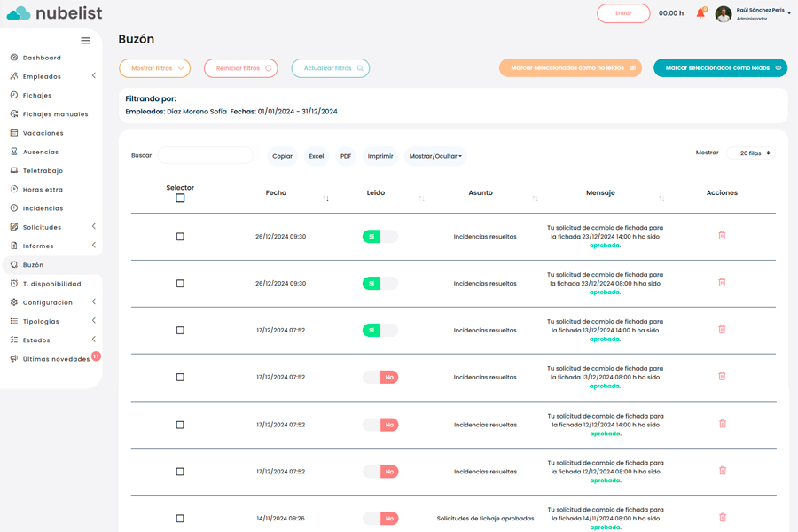Click the Vacaciones calendar icon in sidebar

(14, 133)
